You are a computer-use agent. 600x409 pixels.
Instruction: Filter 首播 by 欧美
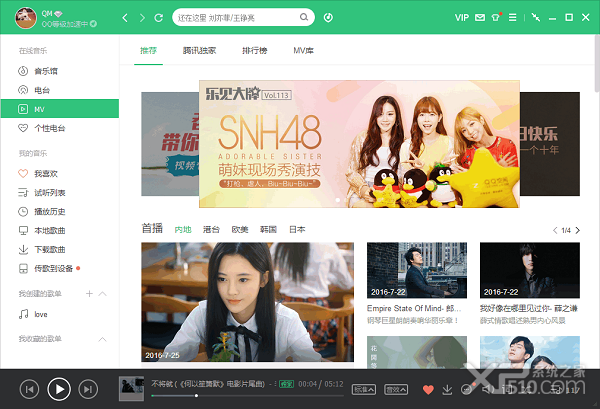240,230
